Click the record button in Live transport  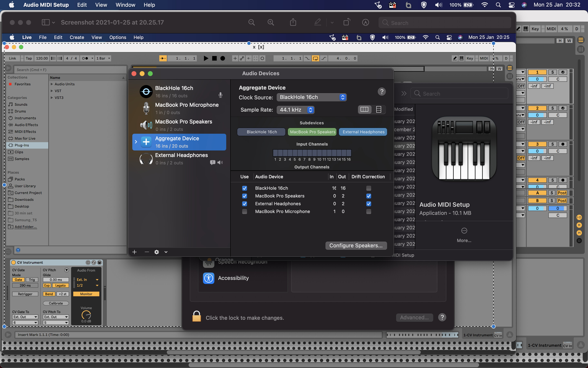click(223, 58)
